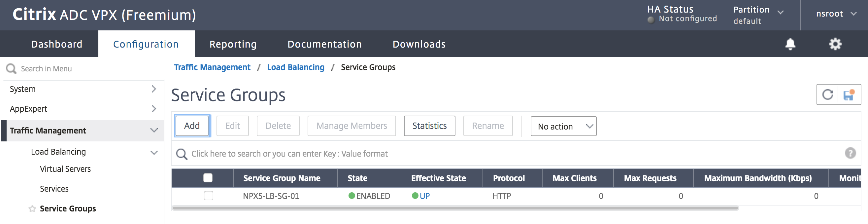Switch to the Dashboard tab
The image size is (868, 224).
(x=57, y=44)
